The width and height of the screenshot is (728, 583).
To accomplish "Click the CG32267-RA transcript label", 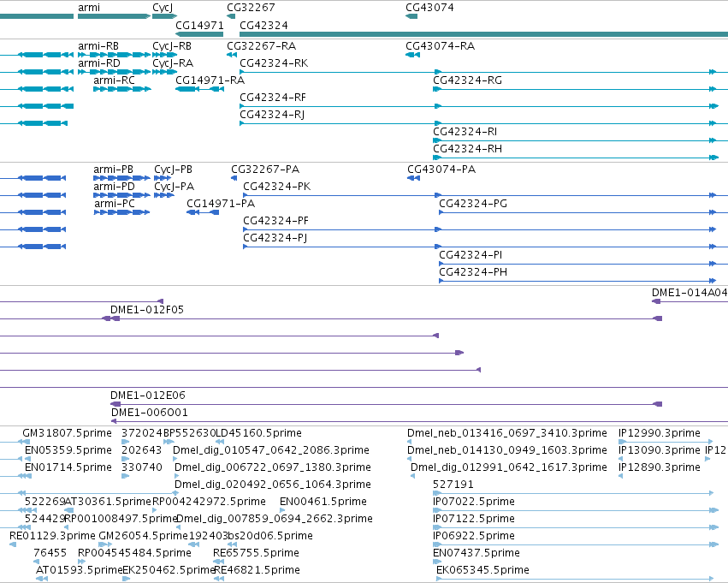I will (x=262, y=46).
